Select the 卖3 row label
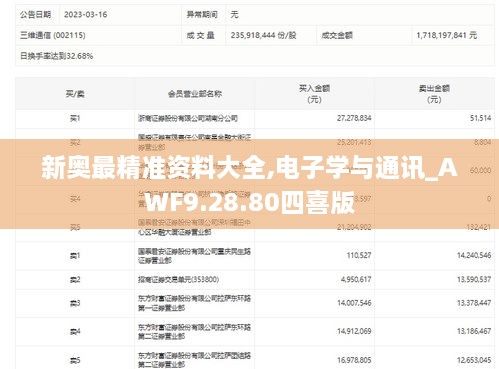This screenshot has width=499, height=369. 75,303
